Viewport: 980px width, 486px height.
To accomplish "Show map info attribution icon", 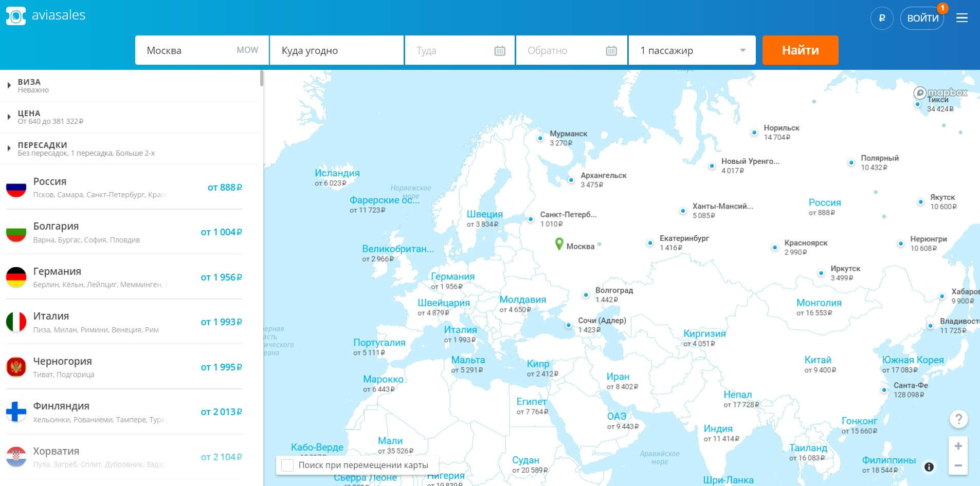I will point(929,467).
